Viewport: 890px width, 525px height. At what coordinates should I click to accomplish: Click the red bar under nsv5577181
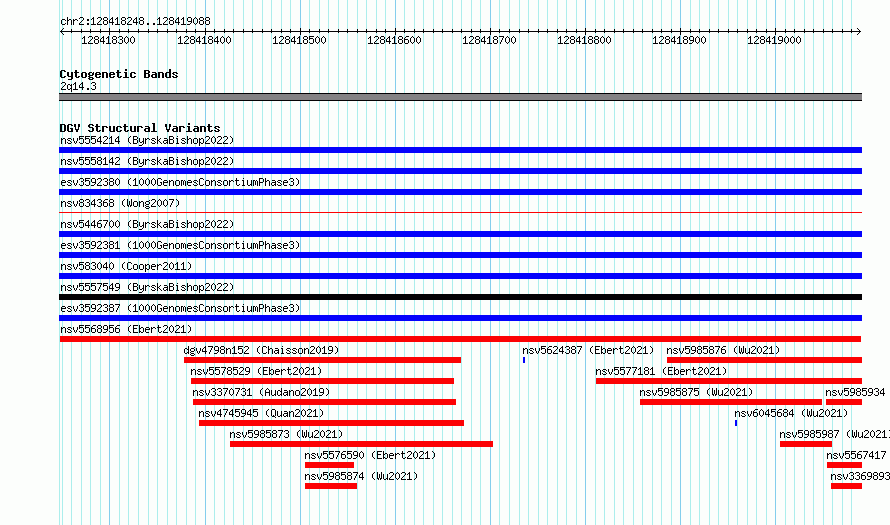[x=729, y=381]
